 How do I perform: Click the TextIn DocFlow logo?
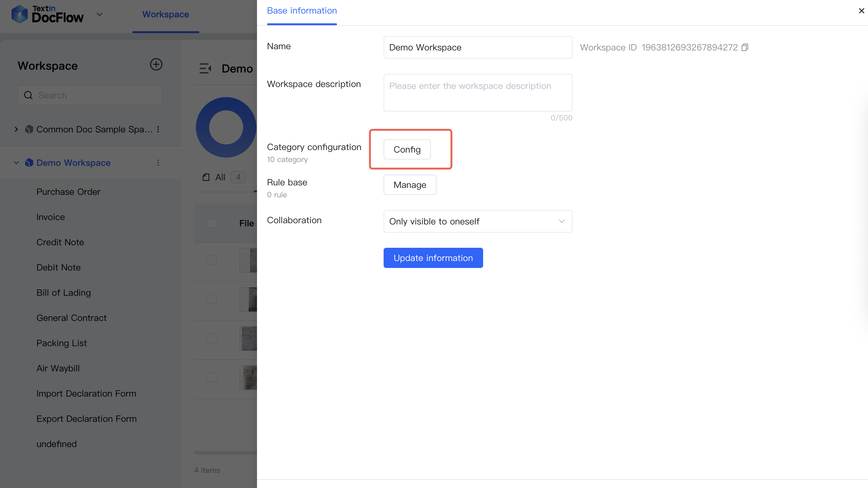(x=47, y=14)
